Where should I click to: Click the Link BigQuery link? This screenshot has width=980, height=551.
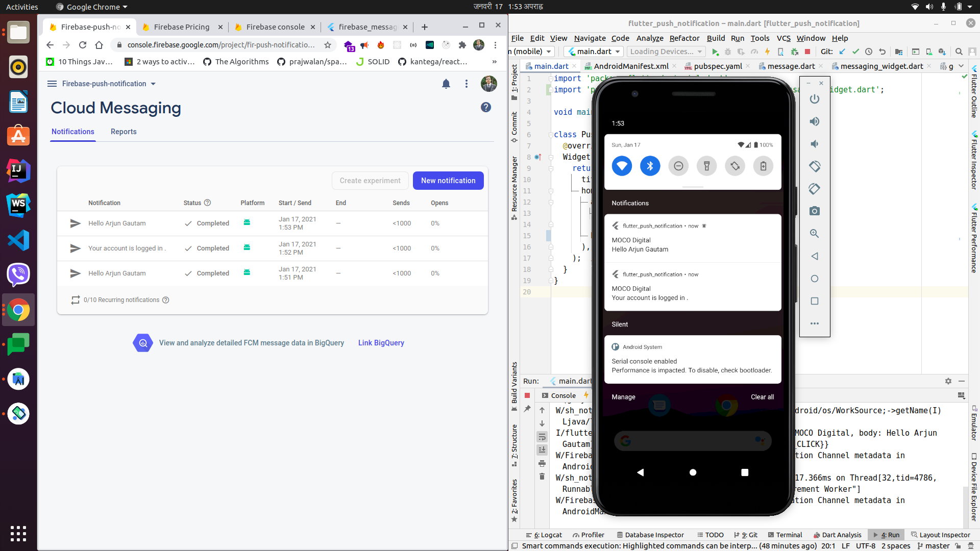(381, 343)
